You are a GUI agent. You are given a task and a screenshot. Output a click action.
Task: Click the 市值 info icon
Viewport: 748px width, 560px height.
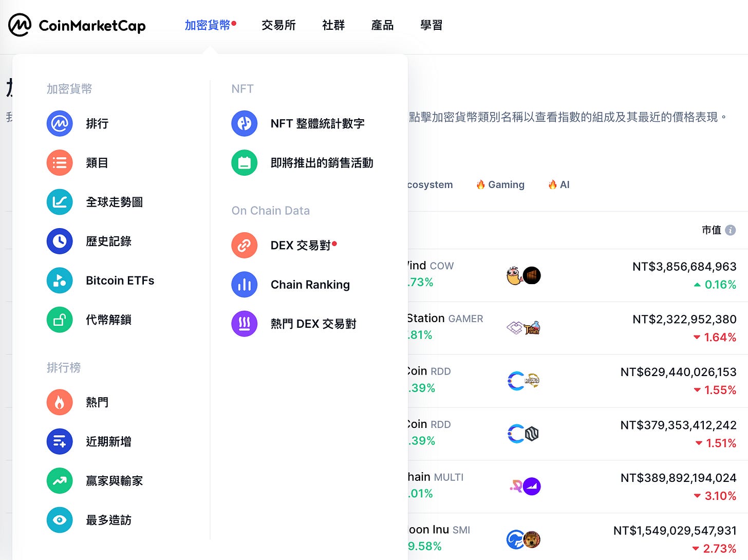point(730,230)
